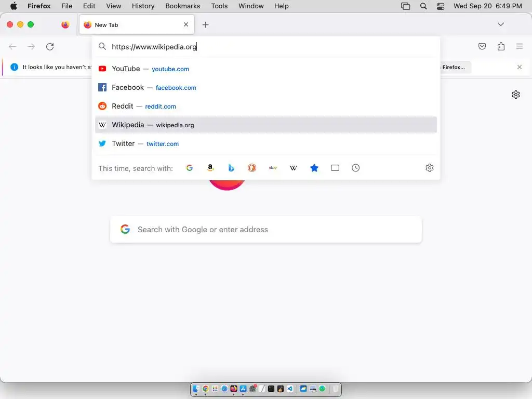
Task: Open the highlighted Wikipedia suggestion
Action: (265, 125)
